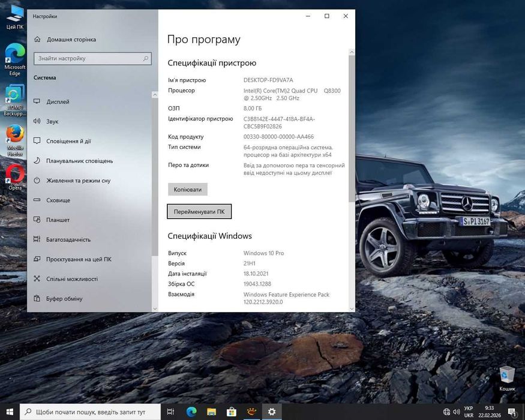Launch Mozilla Firefox from the desktop

coord(15,140)
